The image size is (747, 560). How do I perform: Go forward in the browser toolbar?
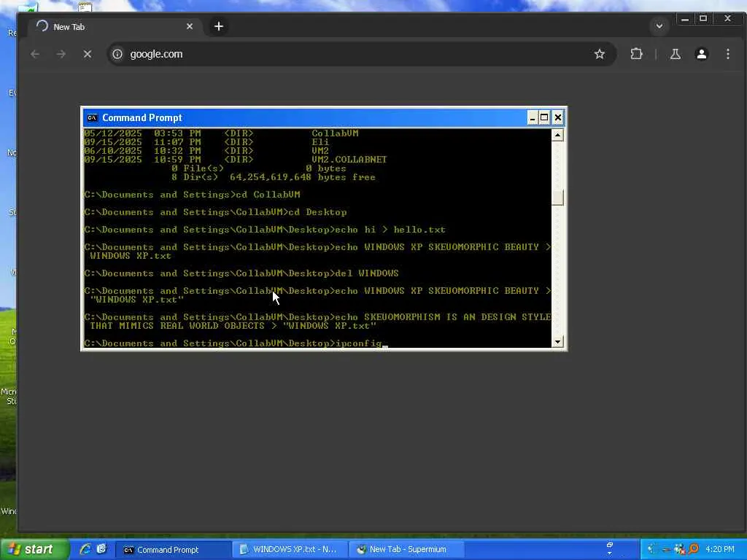[x=61, y=54]
